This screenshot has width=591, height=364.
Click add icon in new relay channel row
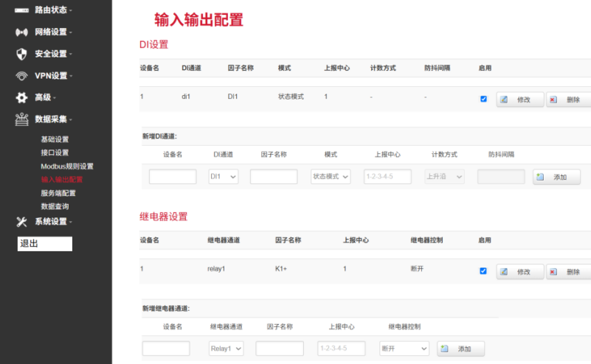(x=444, y=349)
